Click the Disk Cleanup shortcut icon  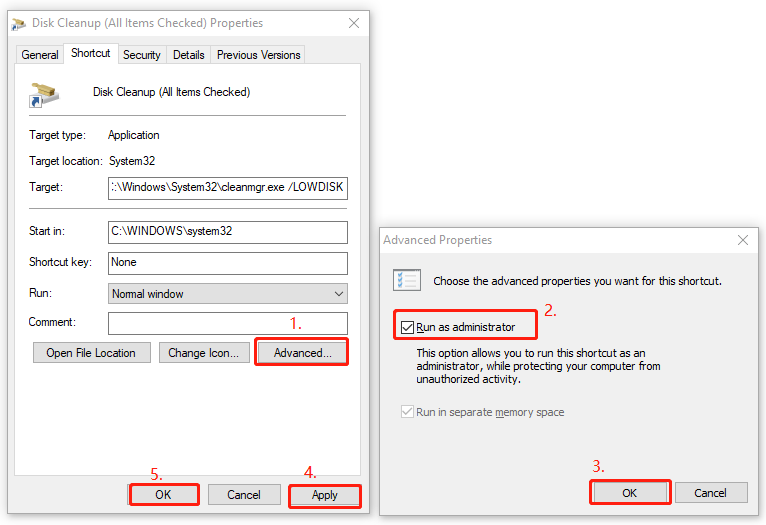click(44, 95)
